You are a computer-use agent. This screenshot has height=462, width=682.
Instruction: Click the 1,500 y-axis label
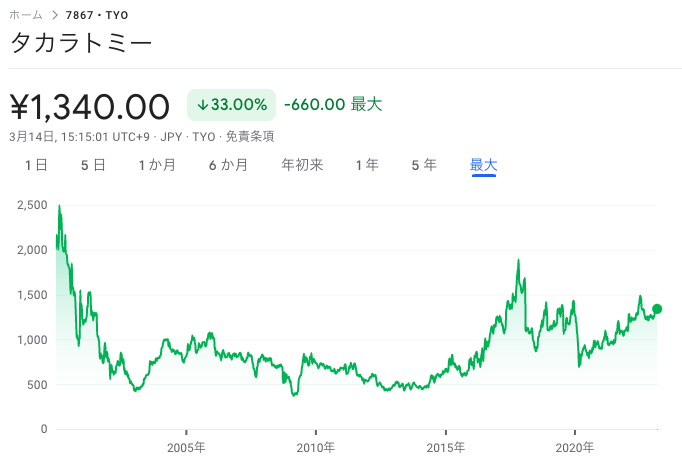32,295
